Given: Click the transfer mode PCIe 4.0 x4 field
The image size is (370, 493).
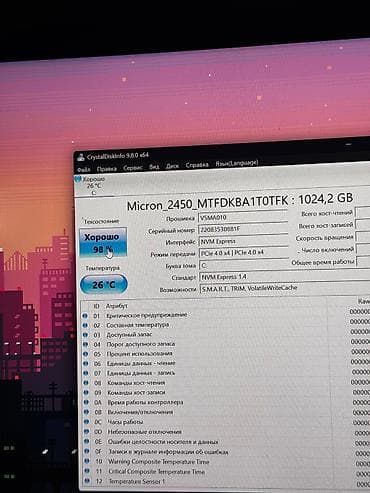Looking at the screenshot, I should click(244, 253).
